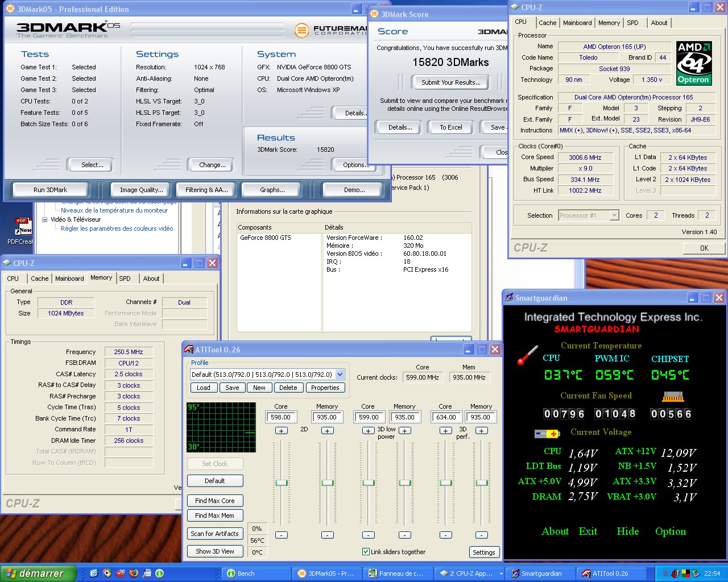Open Niveaux de la température du moniteur link
728x582 pixels.
(114, 210)
